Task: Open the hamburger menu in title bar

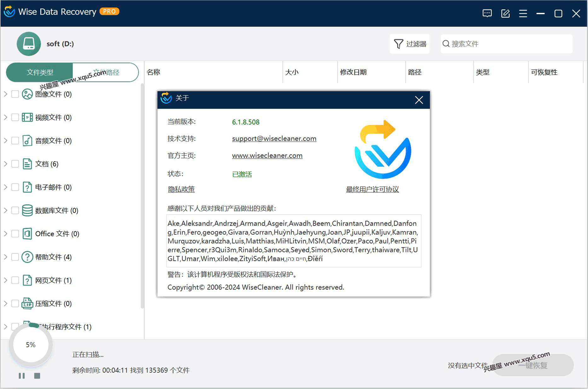Action: coord(523,13)
